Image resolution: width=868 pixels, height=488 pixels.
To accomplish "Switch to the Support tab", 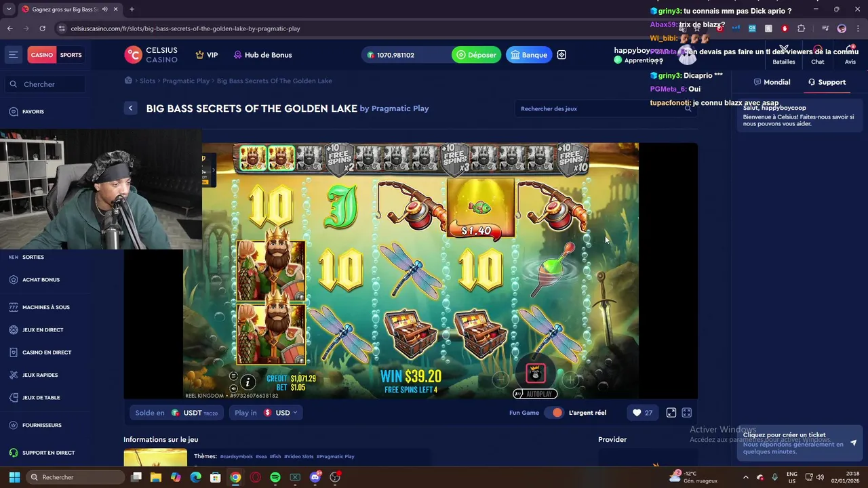I will [827, 82].
